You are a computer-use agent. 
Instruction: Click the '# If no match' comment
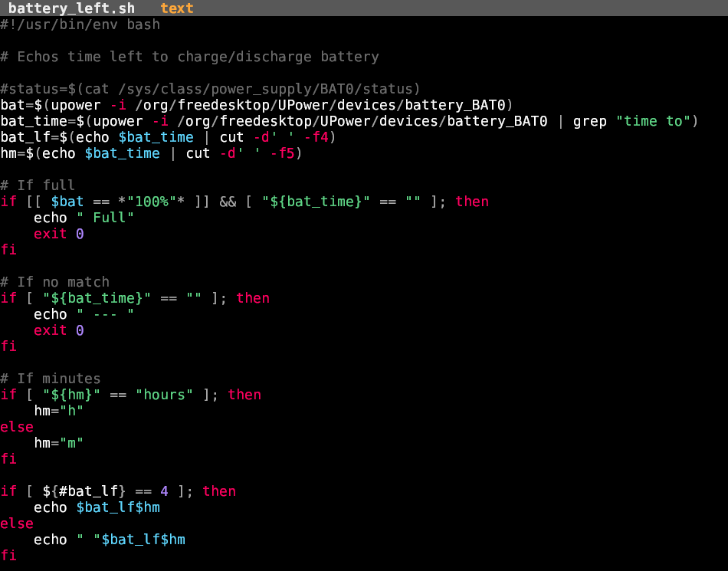point(54,282)
